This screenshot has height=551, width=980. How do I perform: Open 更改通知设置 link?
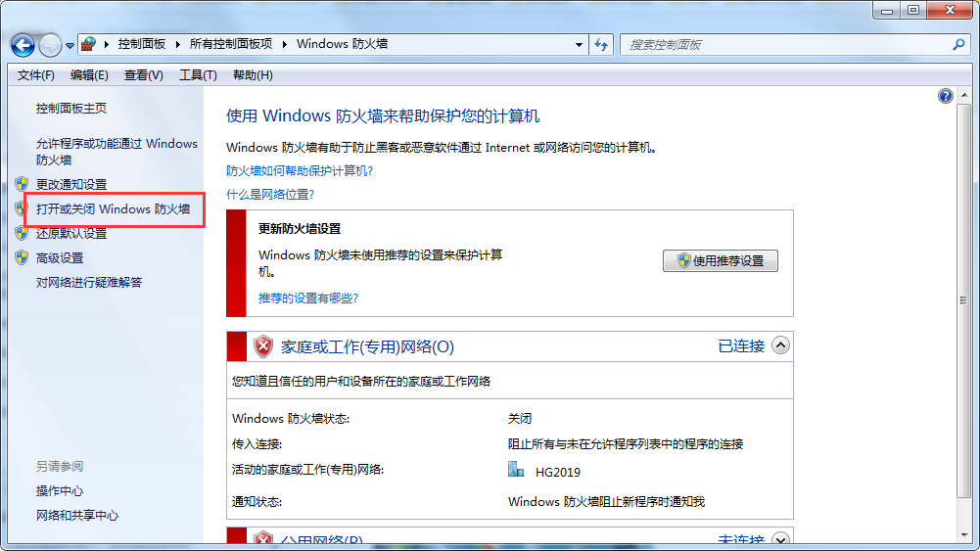[x=71, y=184]
